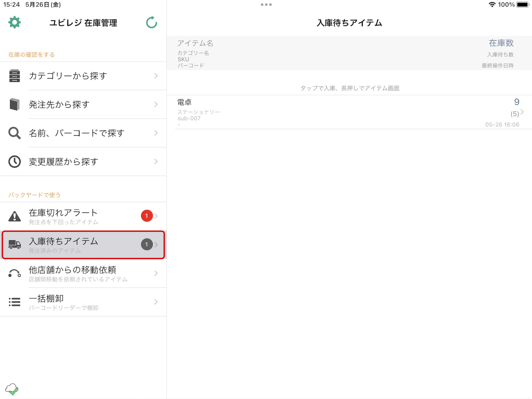
Task: Tap the カテゴリー名 header label
Action: pyautogui.click(x=193, y=53)
